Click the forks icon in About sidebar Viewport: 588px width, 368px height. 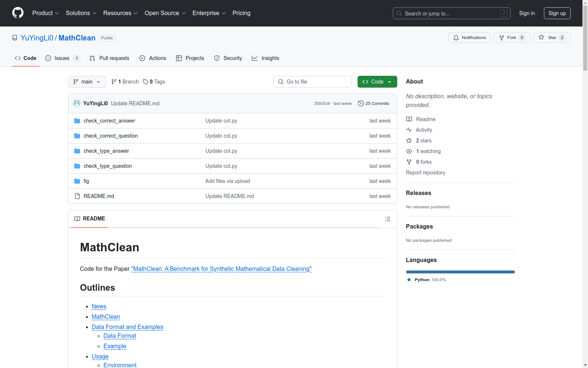pos(409,162)
